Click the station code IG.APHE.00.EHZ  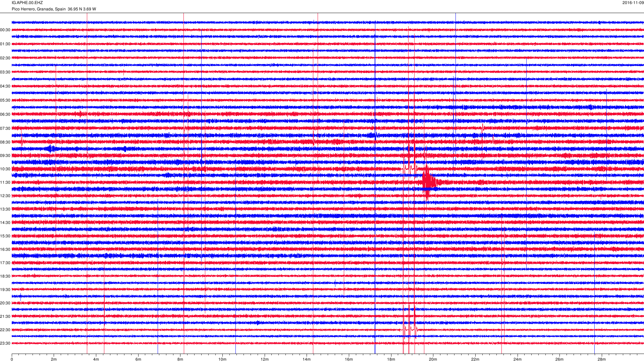(27, 3)
